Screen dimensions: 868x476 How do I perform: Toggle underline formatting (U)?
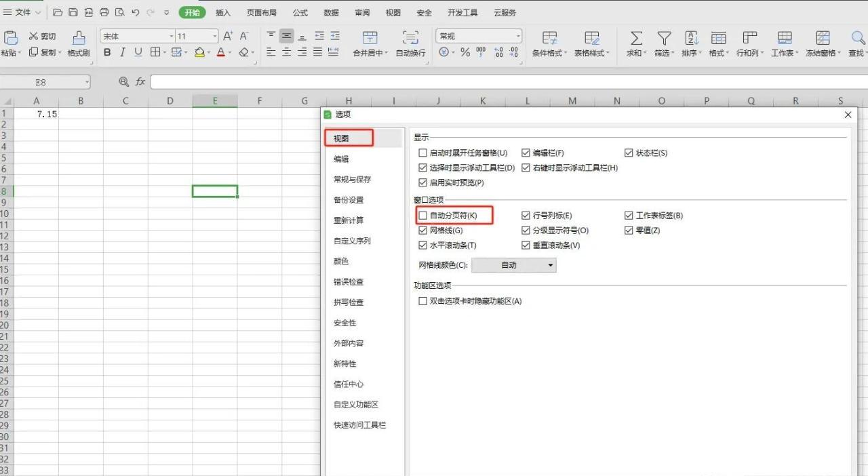tap(138, 52)
